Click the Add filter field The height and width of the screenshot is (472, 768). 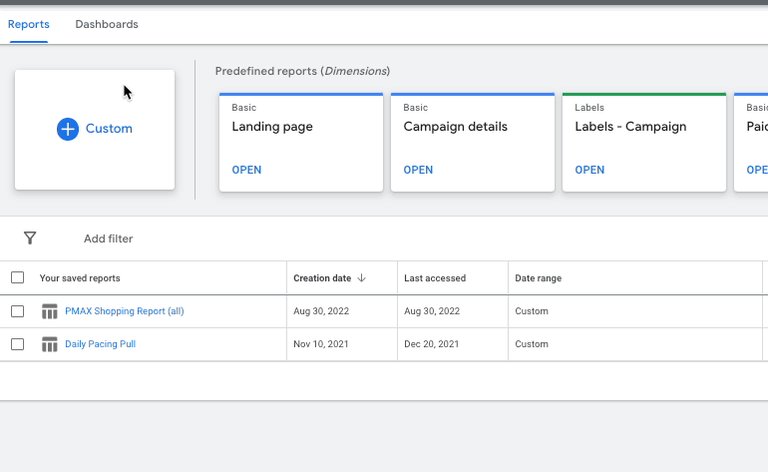(x=108, y=238)
